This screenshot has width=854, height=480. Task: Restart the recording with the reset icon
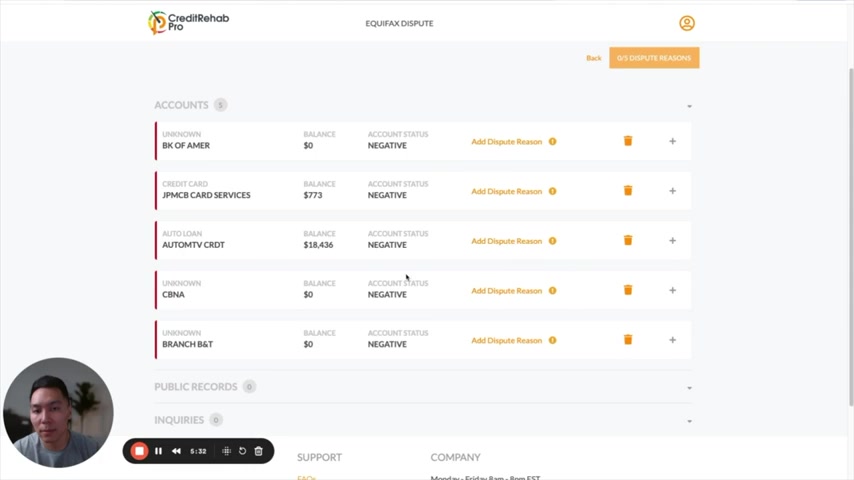point(242,451)
